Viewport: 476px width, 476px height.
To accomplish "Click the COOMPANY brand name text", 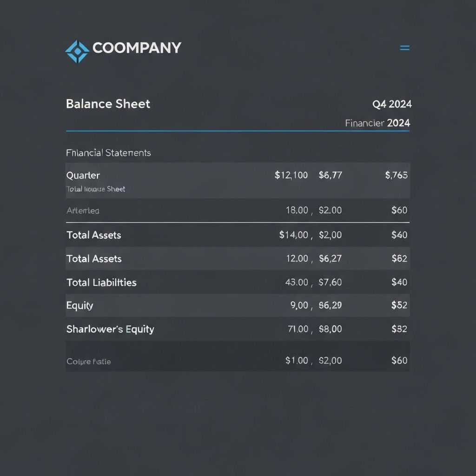I will (x=137, y=48).
